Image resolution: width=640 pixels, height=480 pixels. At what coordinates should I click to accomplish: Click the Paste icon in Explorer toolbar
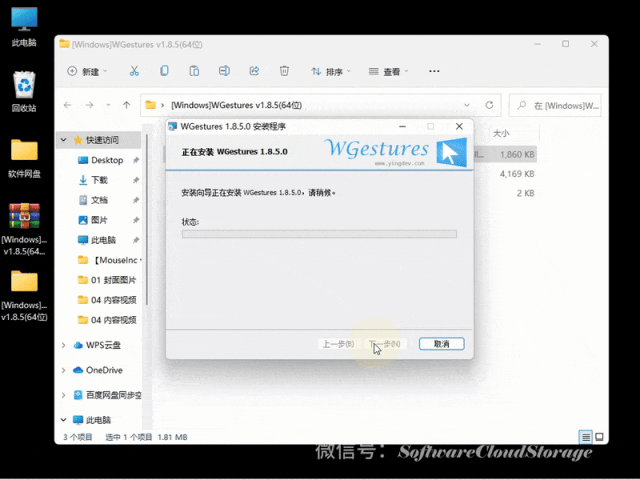point(194,71)
